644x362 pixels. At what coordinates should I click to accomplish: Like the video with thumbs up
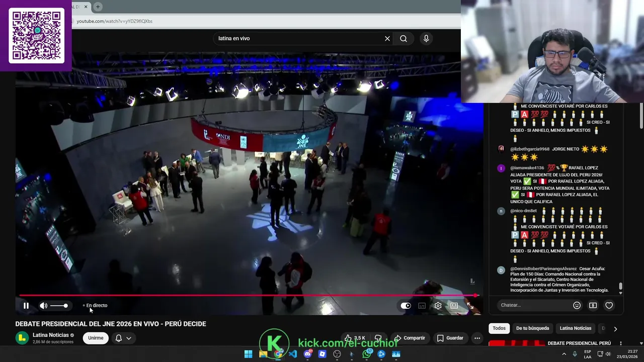[355, 338]
